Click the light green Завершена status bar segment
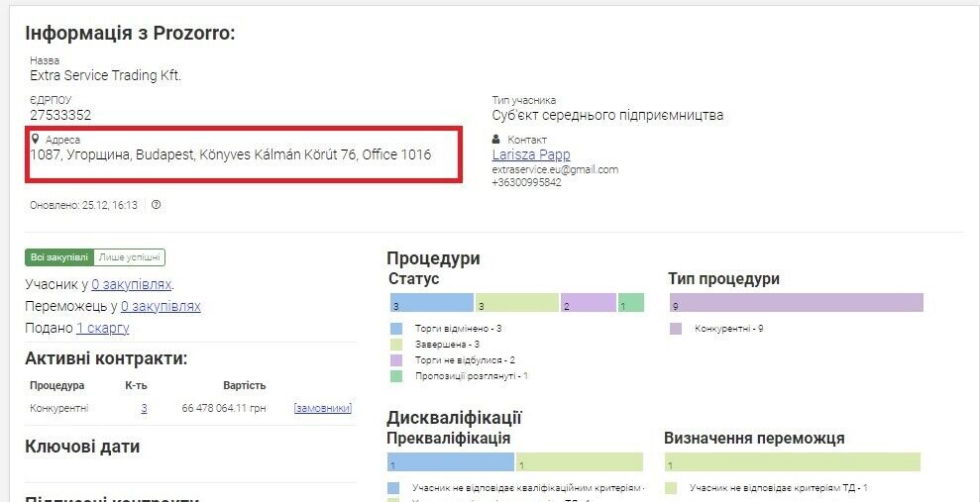Image resolution: width=980 pixels, height=502 pixels. point(517,303)
